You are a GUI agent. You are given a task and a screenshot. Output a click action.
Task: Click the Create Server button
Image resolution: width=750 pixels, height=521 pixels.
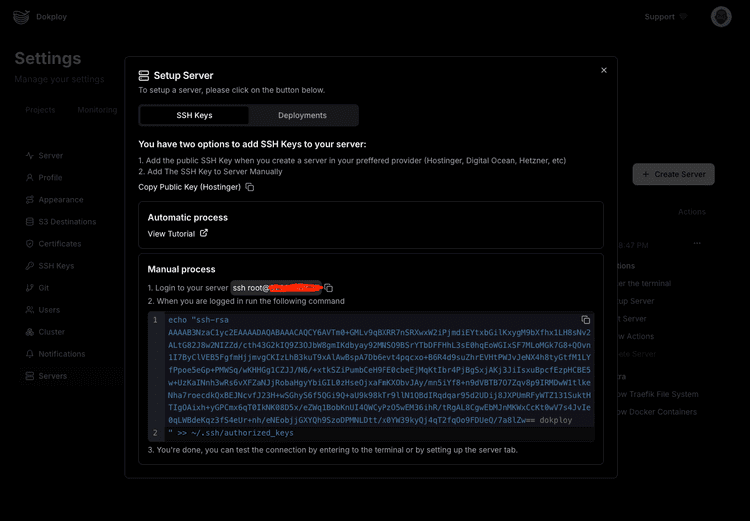coord(674,174)
